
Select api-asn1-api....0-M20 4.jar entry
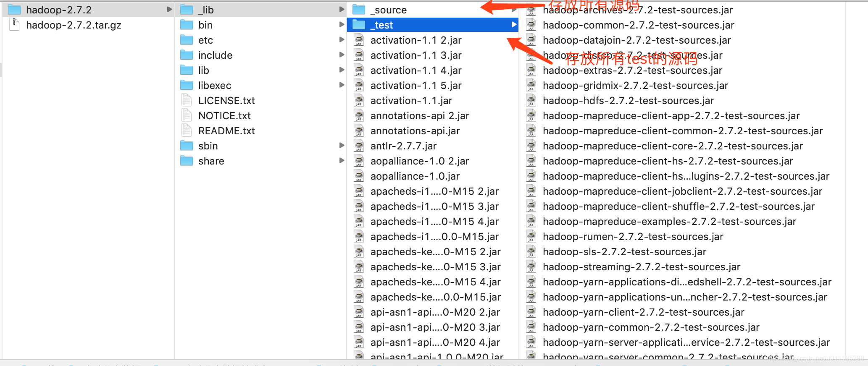435,342
